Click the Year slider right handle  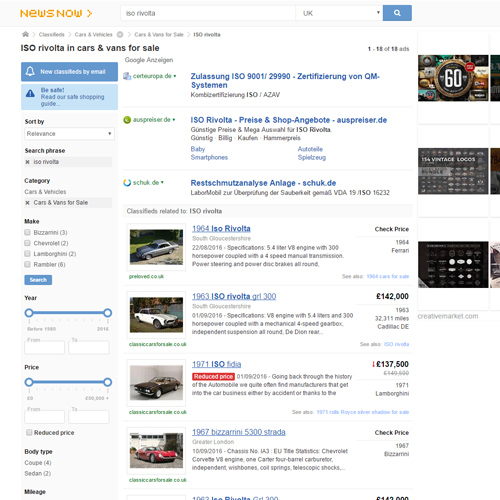coord(107,313)
